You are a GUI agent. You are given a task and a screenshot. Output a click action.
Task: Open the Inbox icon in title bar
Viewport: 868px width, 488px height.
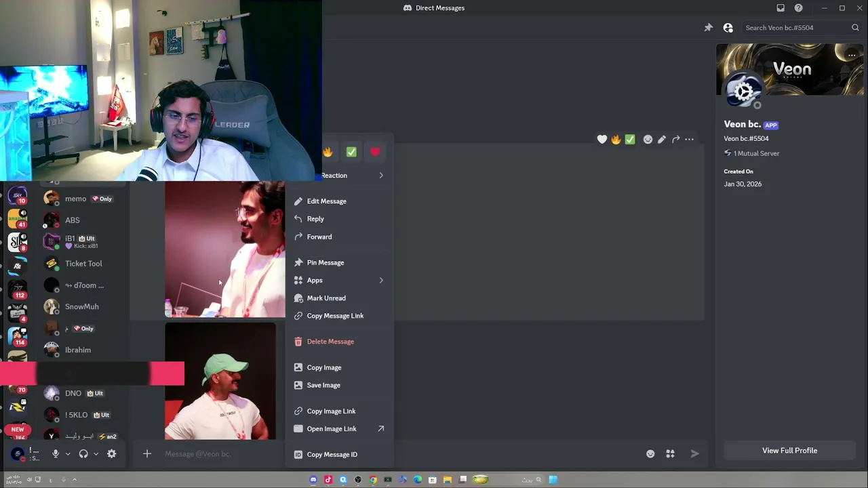point(781,8)
